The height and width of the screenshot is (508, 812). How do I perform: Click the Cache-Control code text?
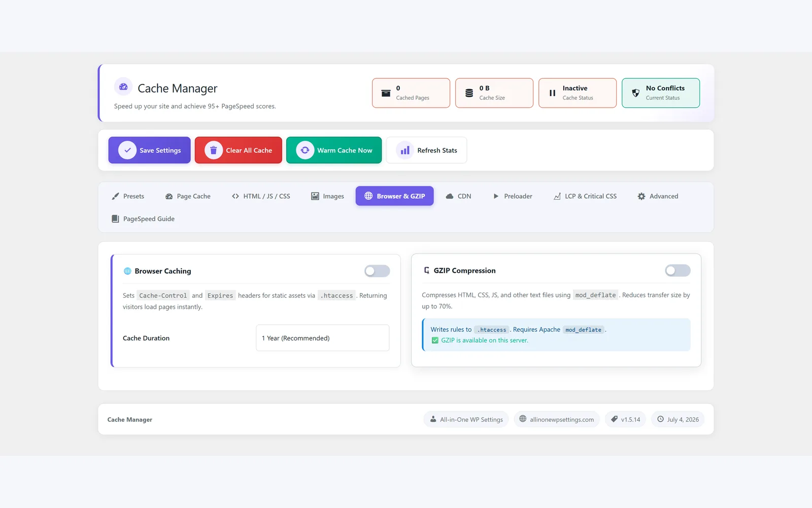pyautogui.click(x=163, y=295)
